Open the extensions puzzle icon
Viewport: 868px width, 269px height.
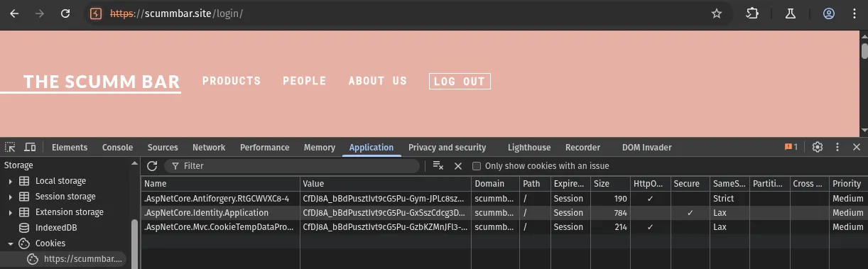point(752,13)
